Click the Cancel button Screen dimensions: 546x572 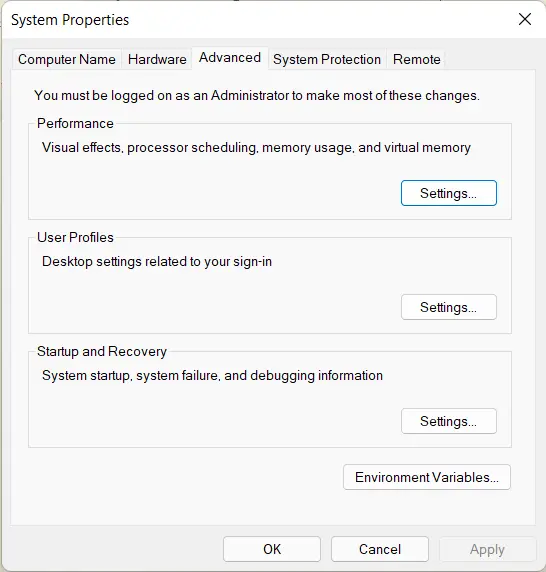(380, 549)
